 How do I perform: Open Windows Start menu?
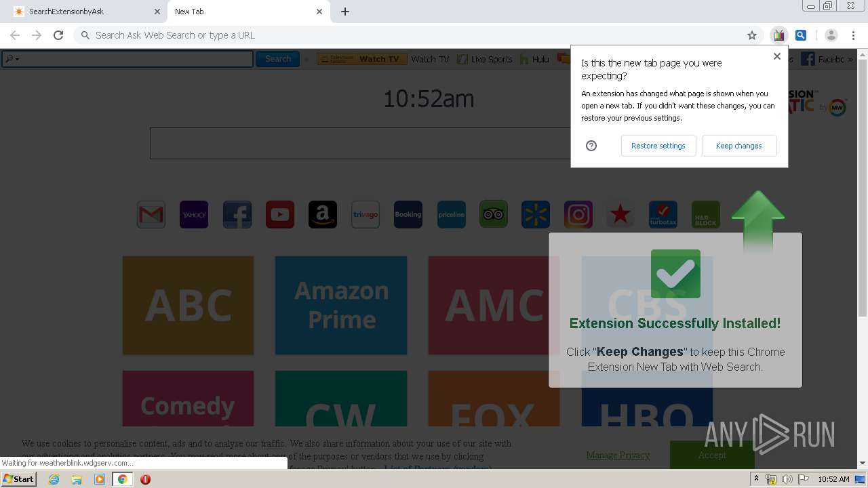[19, 479]
